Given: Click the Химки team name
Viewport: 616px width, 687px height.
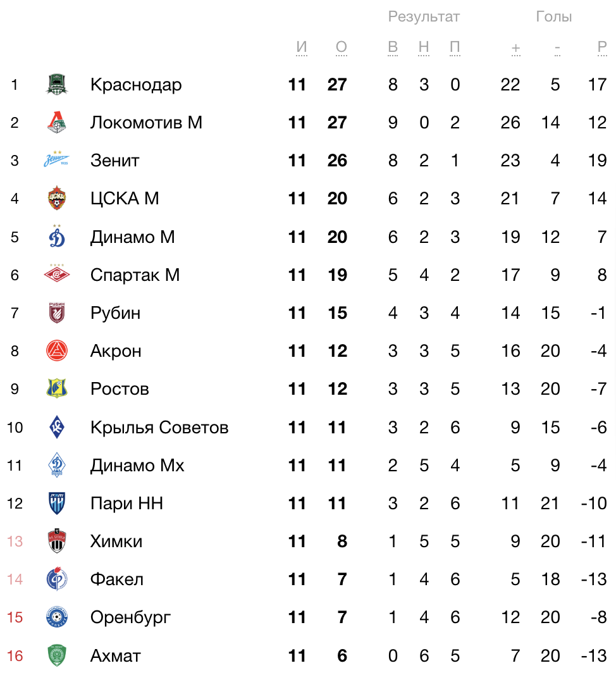Looking at the screenshot, I should [x=116, y=541].
